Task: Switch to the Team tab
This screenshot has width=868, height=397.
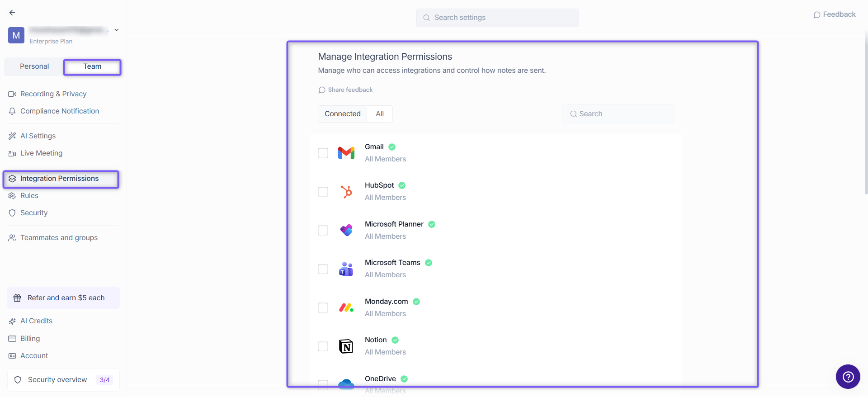Action: [92, 66]
